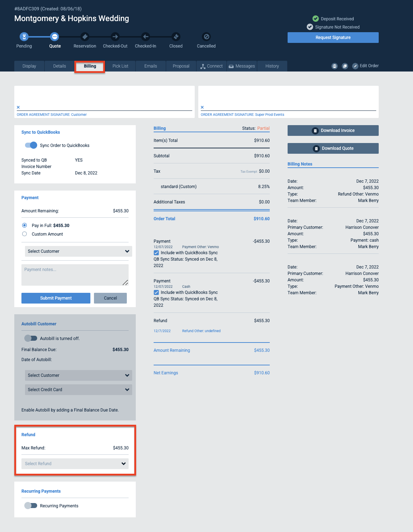Enable the Recurring Payments toggle
This screenshot has width=413, height=532.
[x=31, y=506]
